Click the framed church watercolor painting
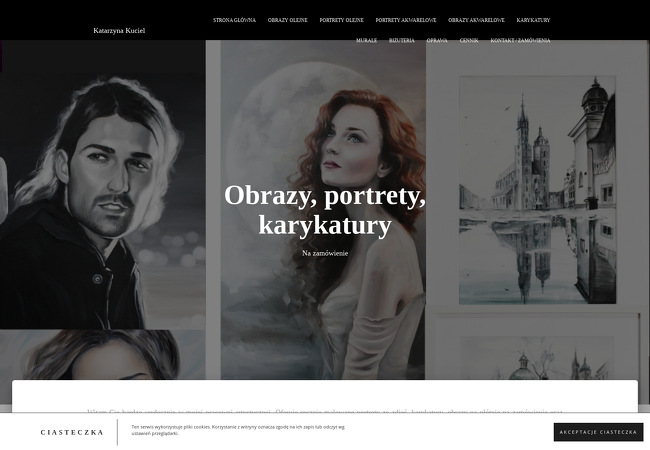Viewport: 650px width, 450px height. click(537, 190)
